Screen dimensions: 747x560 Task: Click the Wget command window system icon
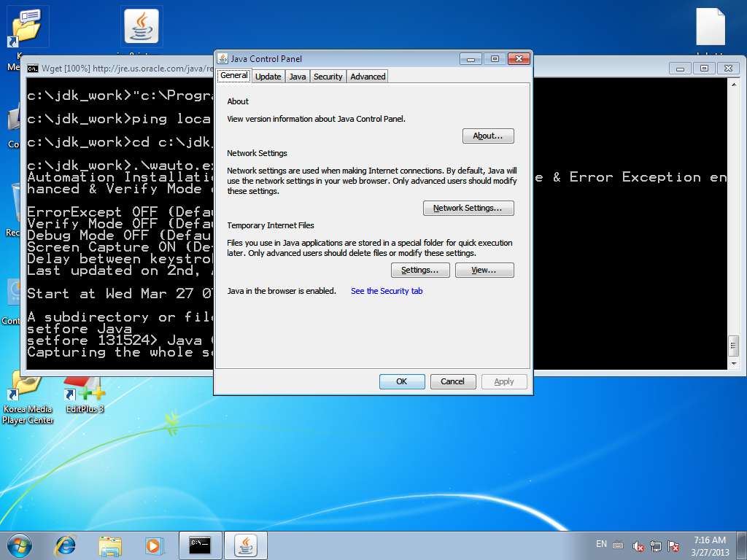coord(32,69)
